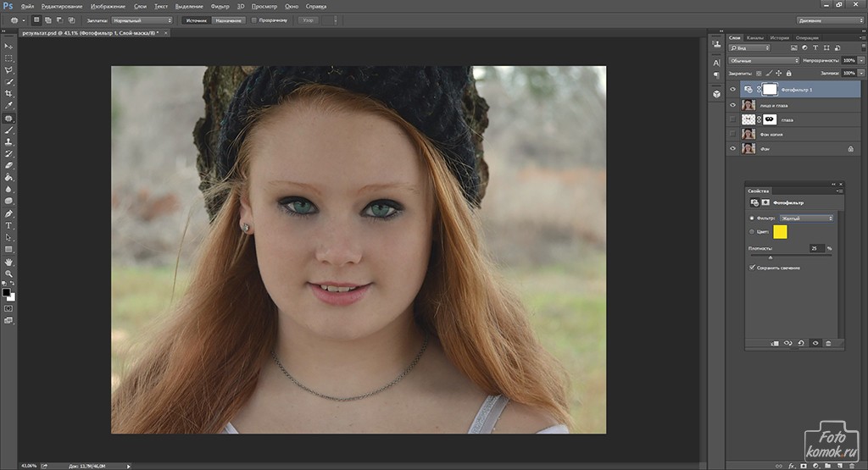Select the Pen tool
The height and width of the screenshot is (470, 868).
point(8,214)
